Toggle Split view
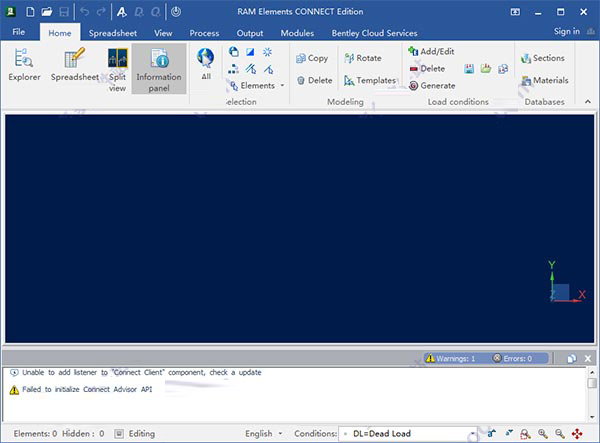600x443 pixels. (x=117, y=70)
